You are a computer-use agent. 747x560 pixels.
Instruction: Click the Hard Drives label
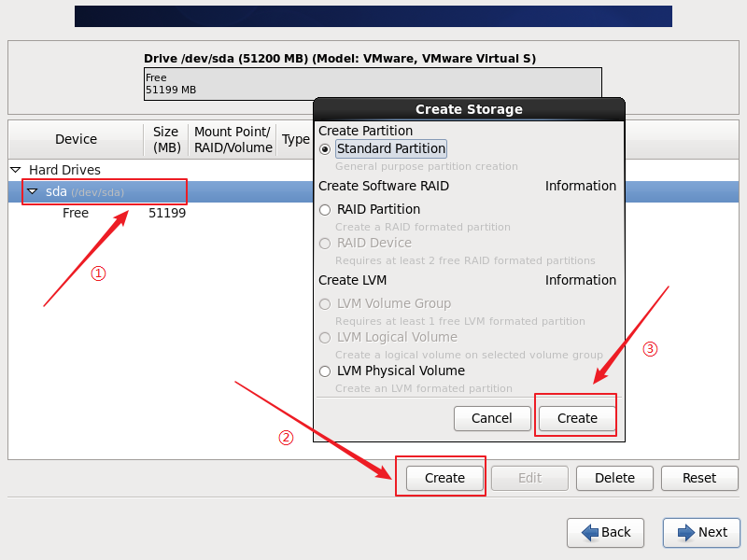(64, 170)
